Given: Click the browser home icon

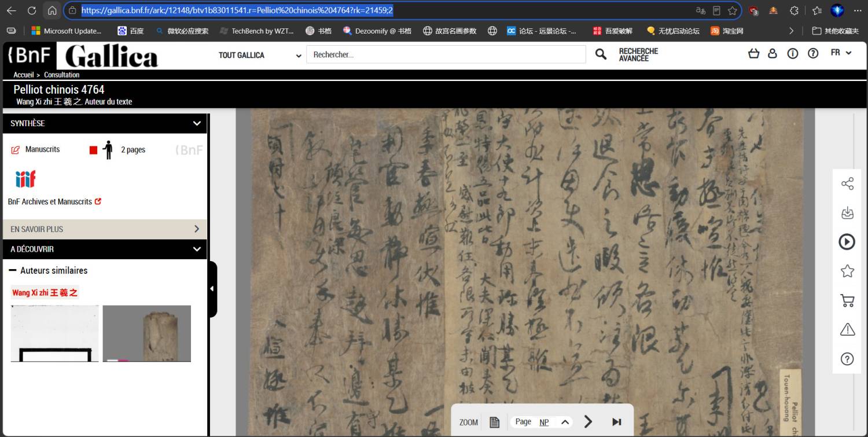Looking at the screenshot, I should [x=52, y=10].
